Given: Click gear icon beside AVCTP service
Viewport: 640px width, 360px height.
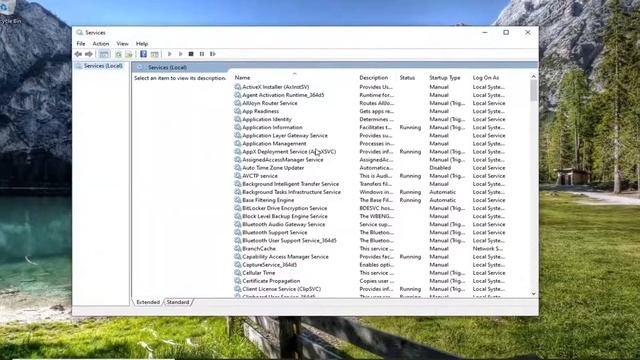Looking at the screenshot, I should [238, 176].
